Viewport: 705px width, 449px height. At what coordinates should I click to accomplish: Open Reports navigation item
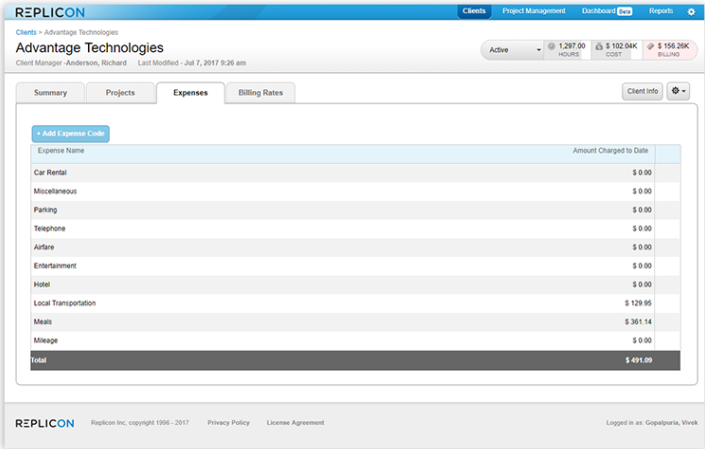(660, 11)
